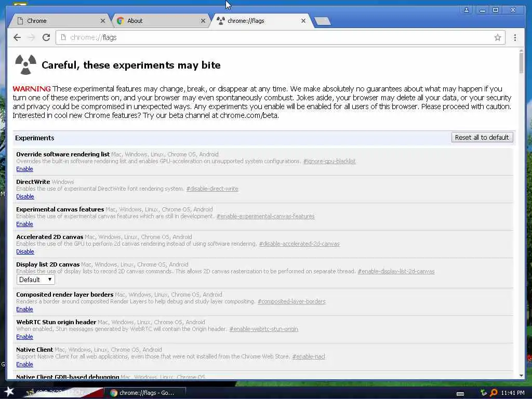This screenshot has height=399, width=532.
Task: Click the red WARNING text
Action: [32, 89]
